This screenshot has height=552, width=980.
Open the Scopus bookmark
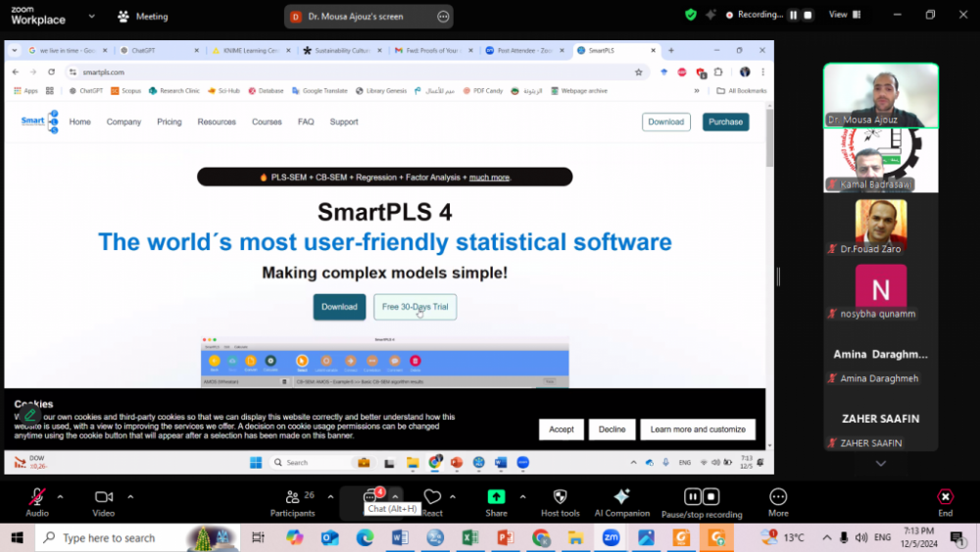coord(125,90)
